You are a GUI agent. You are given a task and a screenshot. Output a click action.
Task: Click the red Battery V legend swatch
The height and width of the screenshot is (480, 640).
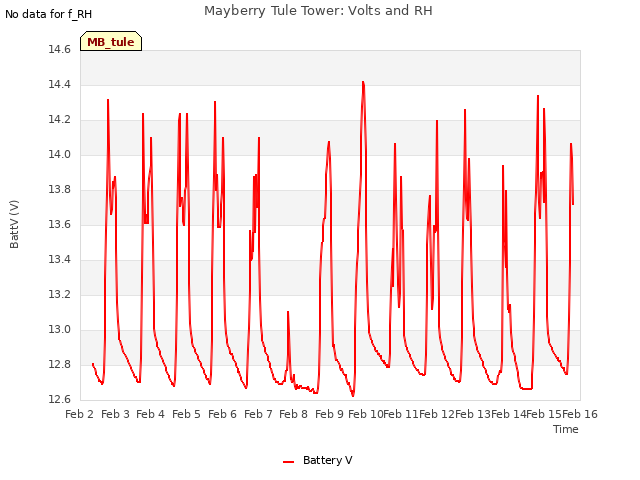click(x=289, y=462)
